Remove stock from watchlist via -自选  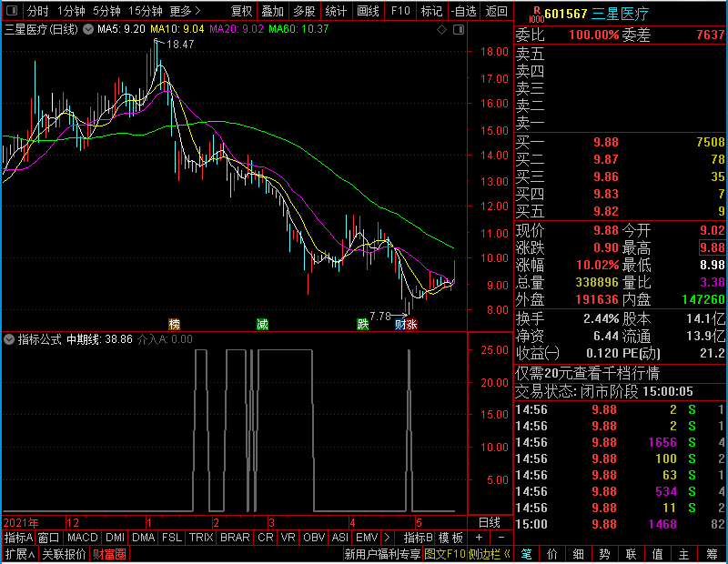pos(463,11)
